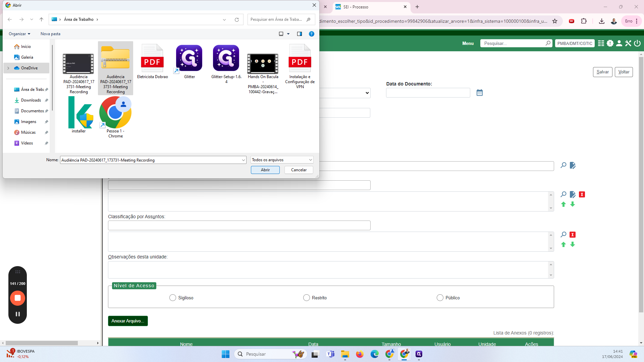The image size is (644, 362).
Task: Open the calendar date picker icon
Action: [x=479, y=93]
